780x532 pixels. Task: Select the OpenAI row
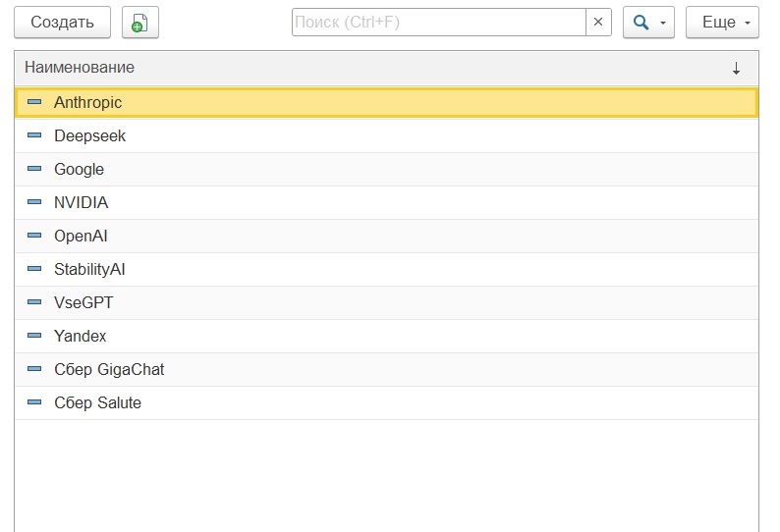pos(386,236)
